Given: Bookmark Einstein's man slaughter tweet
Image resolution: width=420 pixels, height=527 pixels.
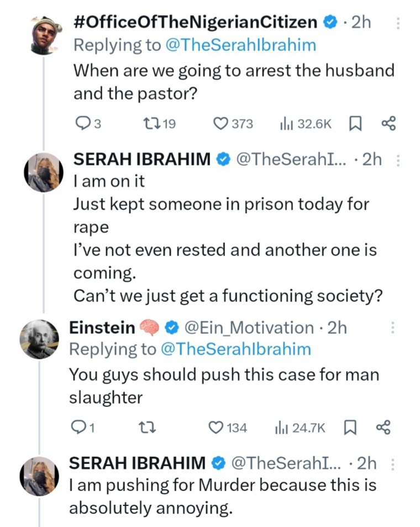Looking at the screenshot, I should point(350,427).
